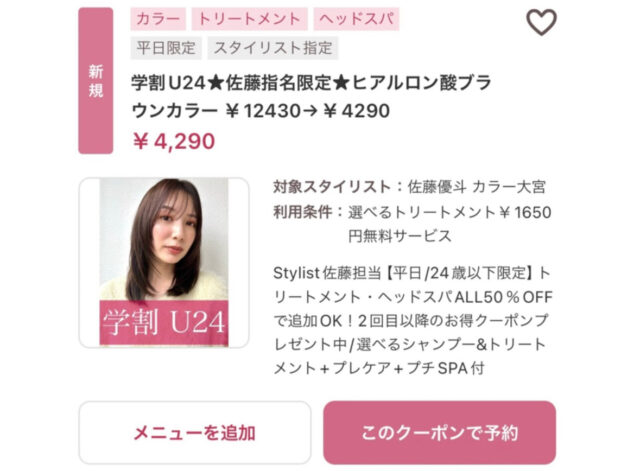
Task: Click the 利用条件 treatment text
Action: pos(412,224)
